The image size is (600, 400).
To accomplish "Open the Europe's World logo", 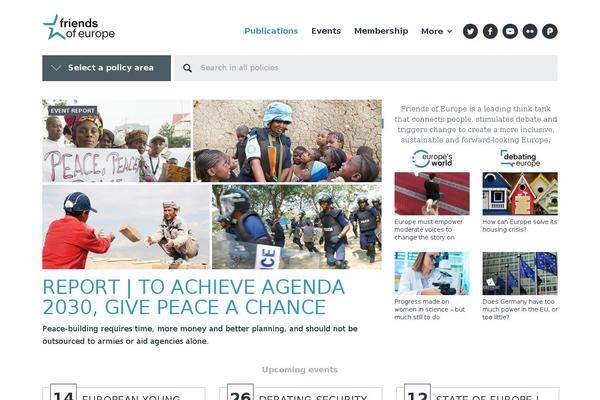I will point(432,158).
